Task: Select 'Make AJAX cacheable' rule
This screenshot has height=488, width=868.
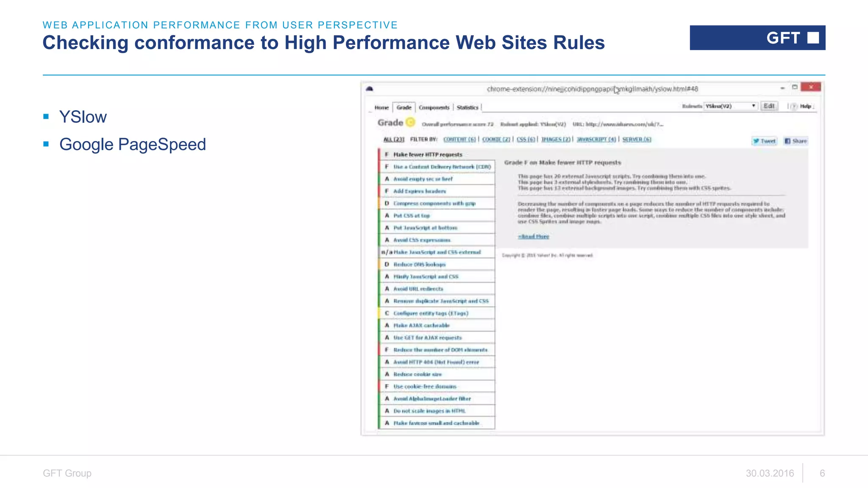Action: pyautogui.click(x=437, y=325)
